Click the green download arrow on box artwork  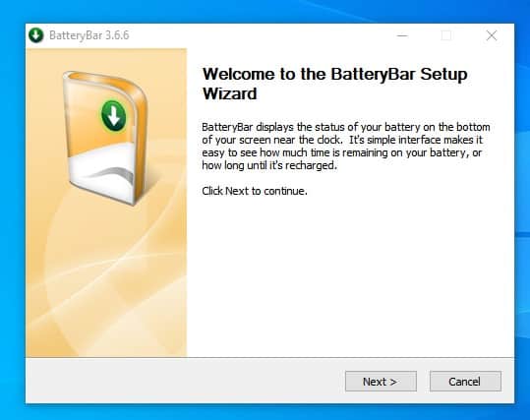pyautogui.click(x=114, y=116)
